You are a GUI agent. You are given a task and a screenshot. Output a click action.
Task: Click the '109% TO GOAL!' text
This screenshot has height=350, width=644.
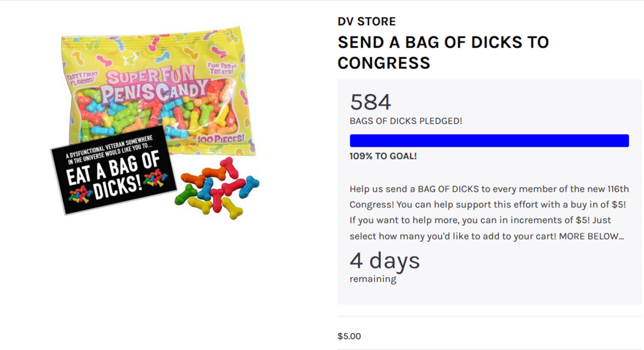point(383,157)
